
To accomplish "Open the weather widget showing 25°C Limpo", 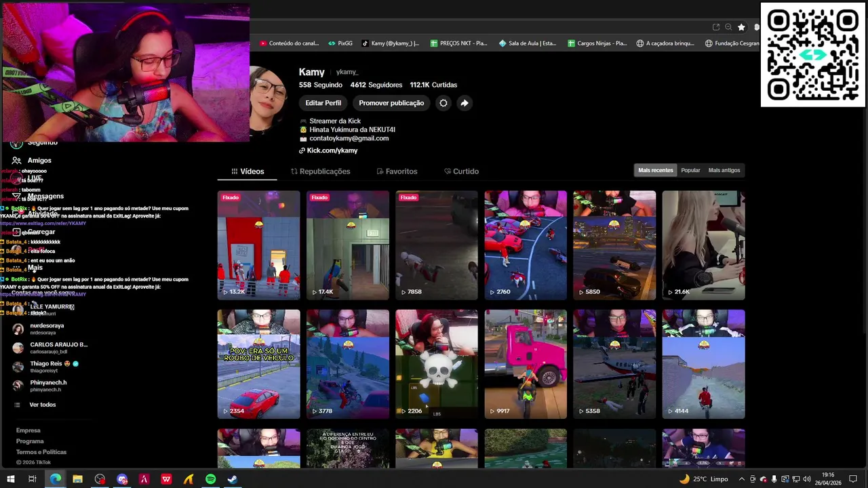I will [x=703, y=479].
